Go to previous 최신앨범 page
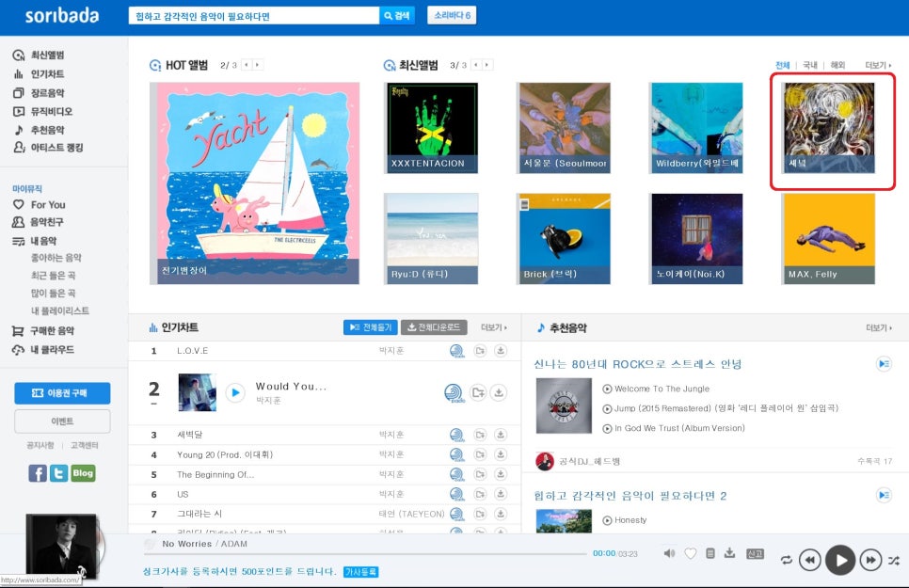 point(476,65)
